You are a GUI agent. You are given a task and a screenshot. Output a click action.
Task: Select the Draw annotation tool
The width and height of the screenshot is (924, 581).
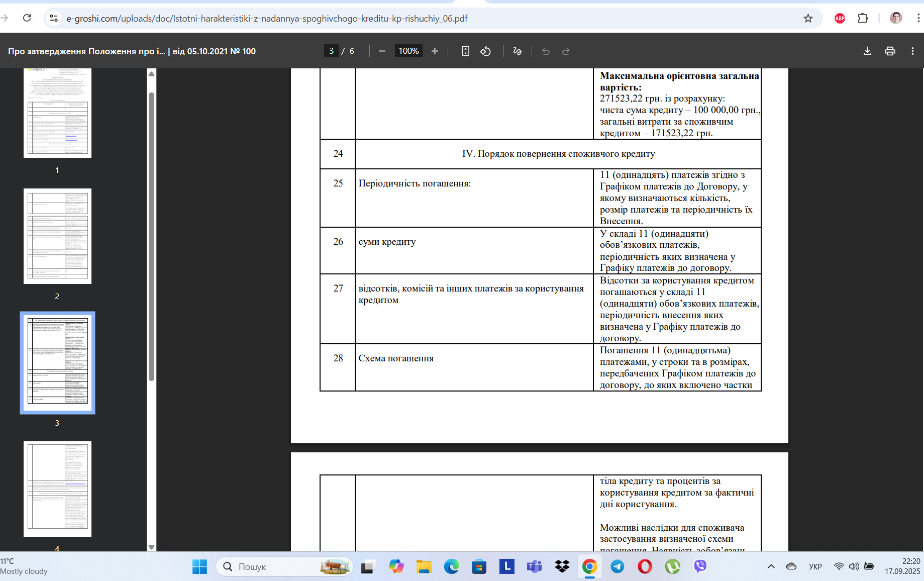518,51
